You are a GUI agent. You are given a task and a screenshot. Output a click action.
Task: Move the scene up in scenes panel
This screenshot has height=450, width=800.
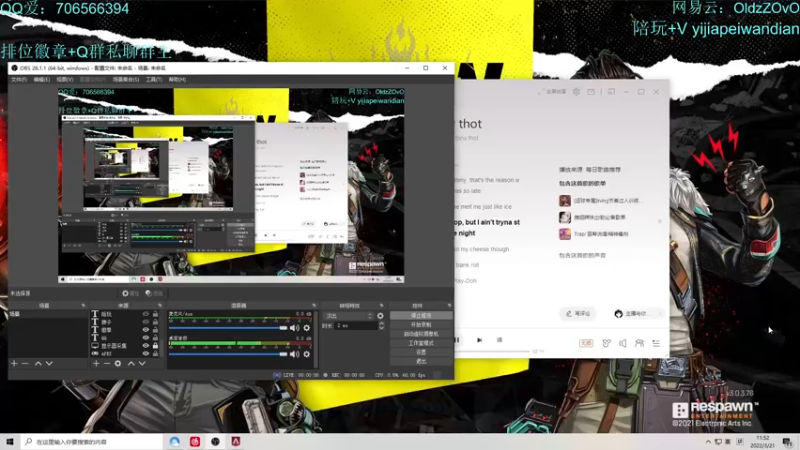pyautogui.click(x=38, y=363)
